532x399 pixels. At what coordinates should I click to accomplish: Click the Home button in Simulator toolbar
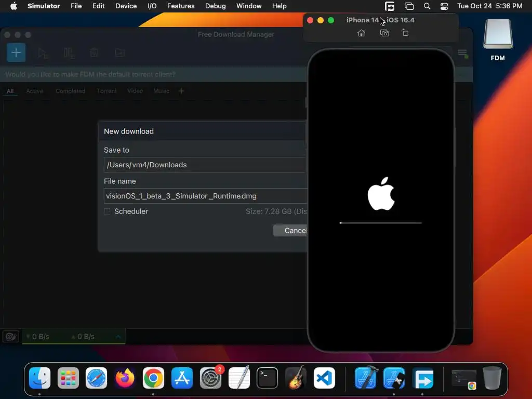coord(362,33)
